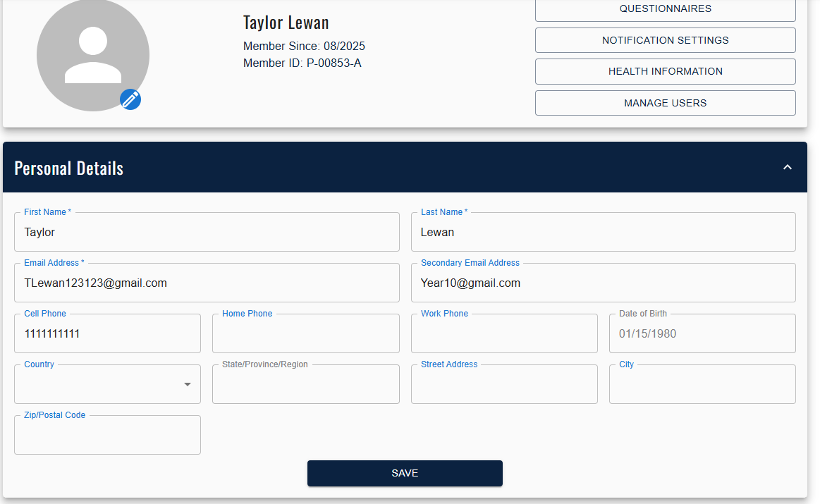Focus the Work Phone field
Screen dimensions: 820x504
point(504,334)
